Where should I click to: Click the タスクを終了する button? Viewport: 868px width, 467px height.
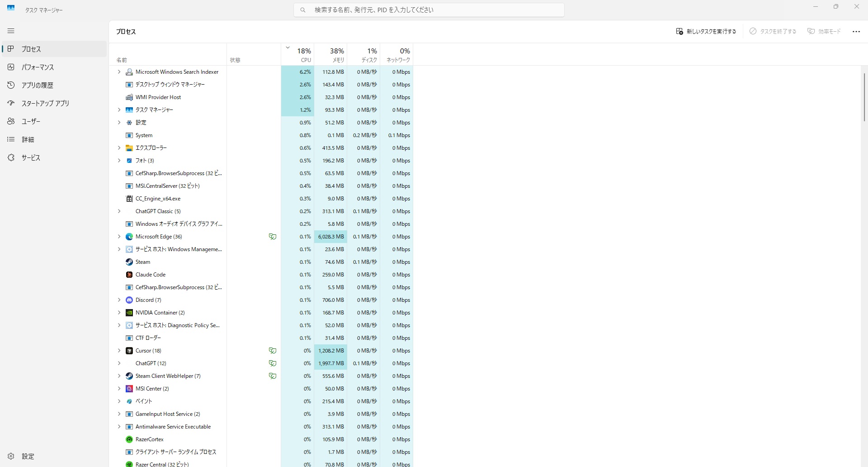click(773, 32)
